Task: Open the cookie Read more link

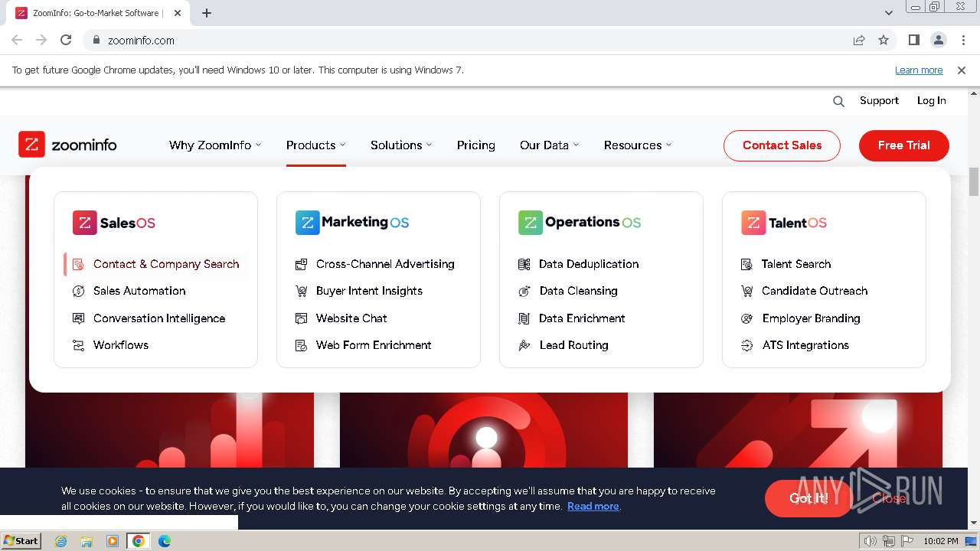Action: pos(593,506)
